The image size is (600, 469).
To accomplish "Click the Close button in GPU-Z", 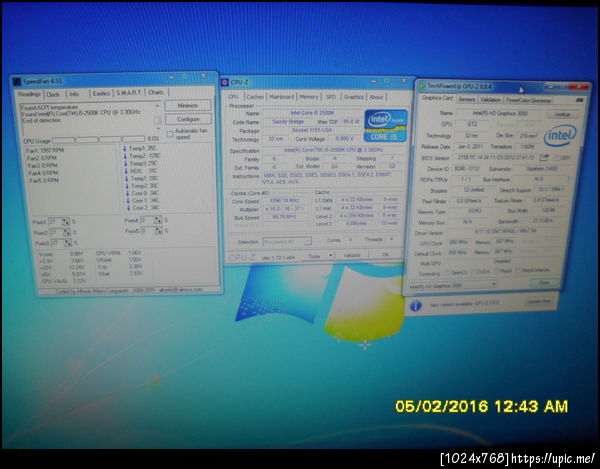I will (x=544, y=283).
